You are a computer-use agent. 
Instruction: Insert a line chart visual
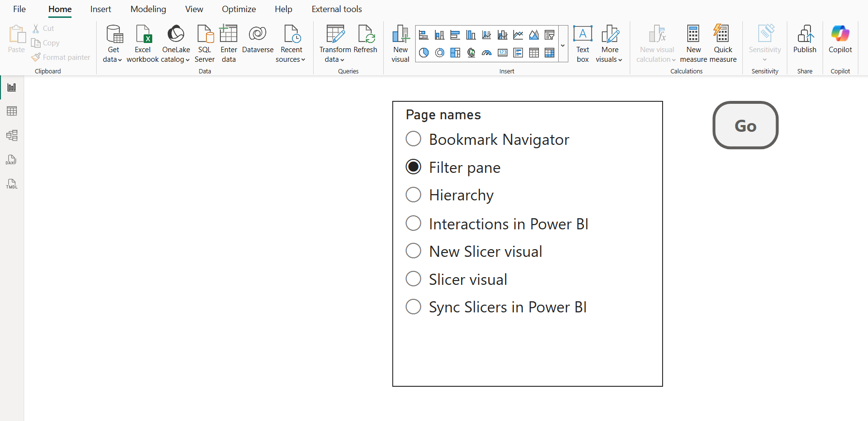coord(518,35)
